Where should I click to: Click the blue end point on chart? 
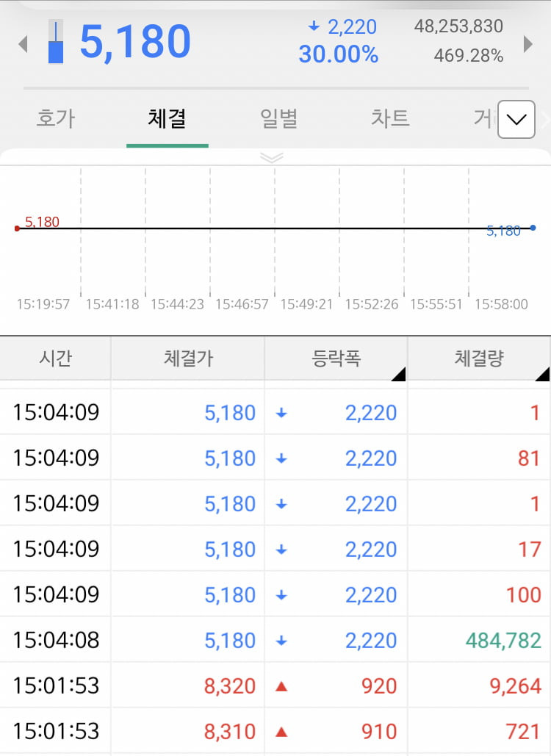click(x=533, y=228)
